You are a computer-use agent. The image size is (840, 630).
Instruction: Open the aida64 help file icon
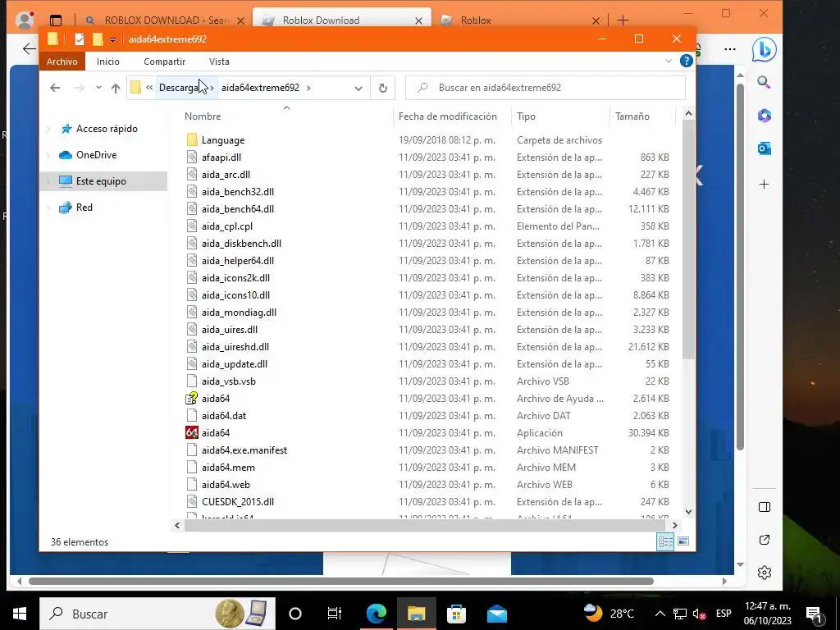click(x=192, y=398)
